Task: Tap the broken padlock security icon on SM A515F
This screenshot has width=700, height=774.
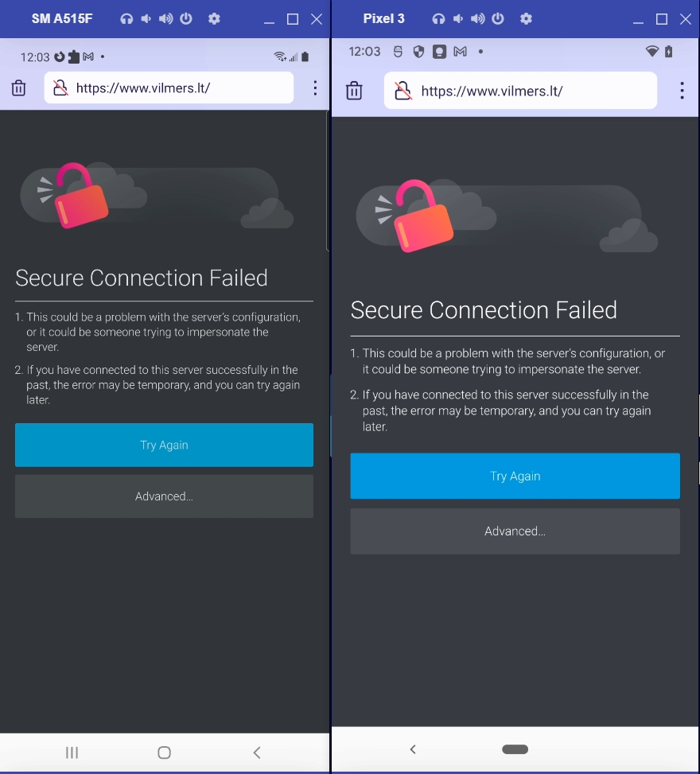Action: [x=61, y=88]
